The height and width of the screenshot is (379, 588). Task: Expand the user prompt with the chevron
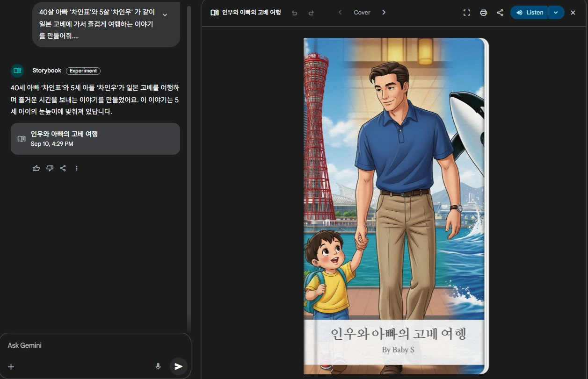coord(165,14)
